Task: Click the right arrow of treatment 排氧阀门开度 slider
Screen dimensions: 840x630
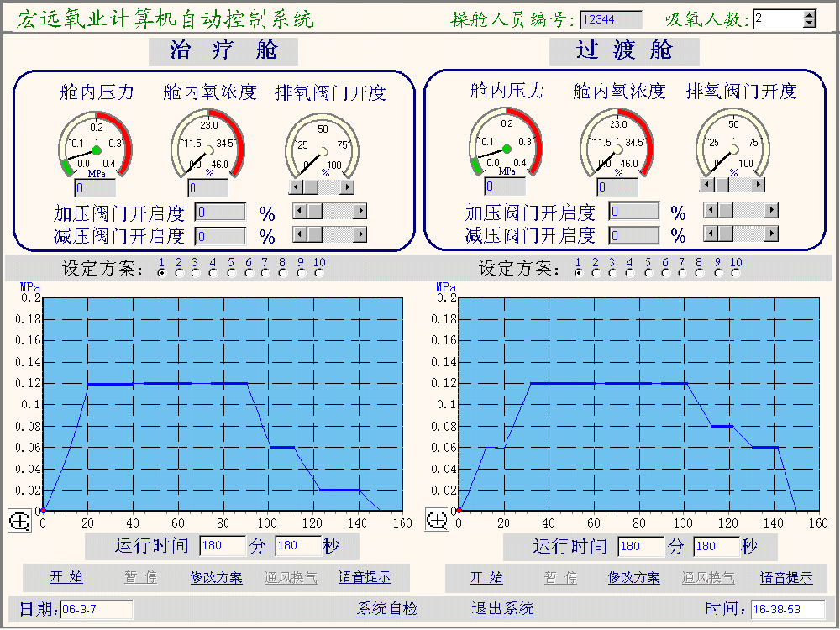Action: pos(348,186)
